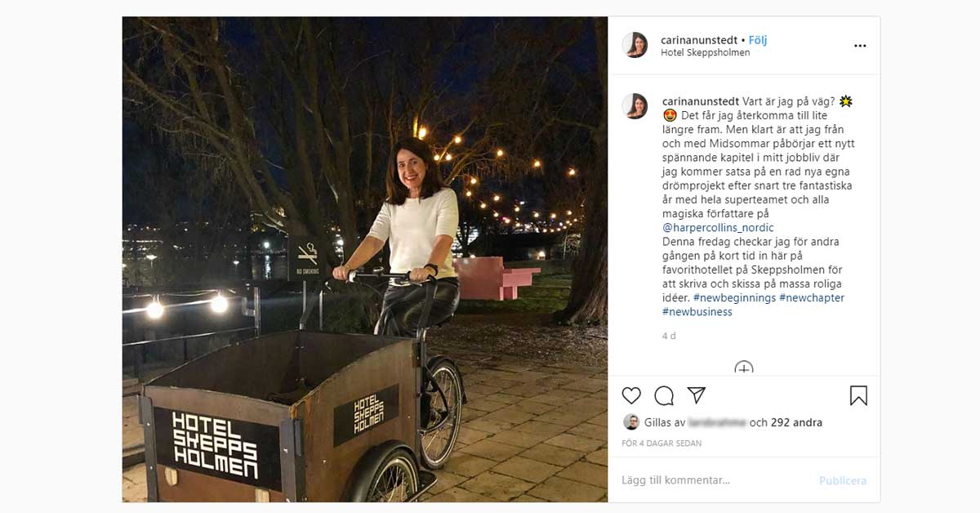980x513 pixels.
Task: Click the photo of woman on cargo bike
Action: pos(365,259)
